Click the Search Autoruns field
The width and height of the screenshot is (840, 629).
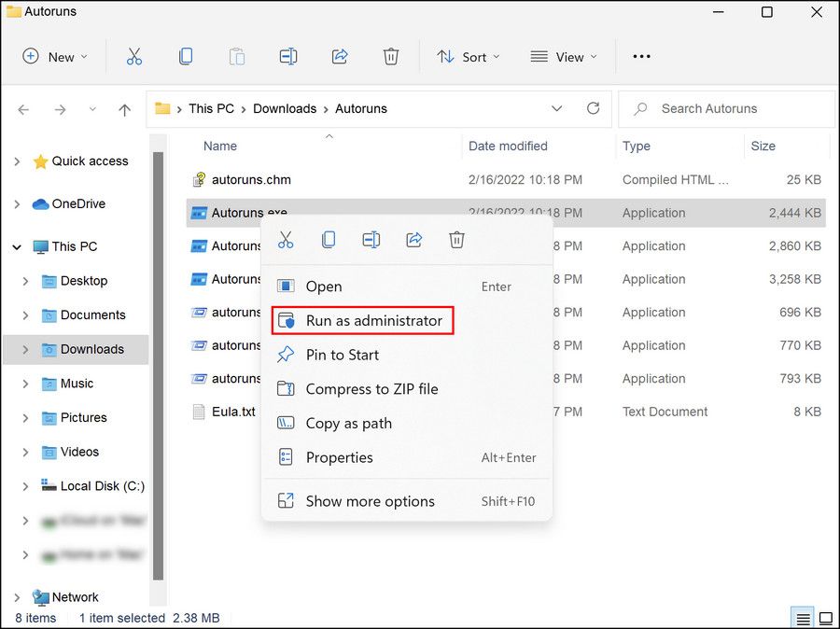tap(726, 109)
